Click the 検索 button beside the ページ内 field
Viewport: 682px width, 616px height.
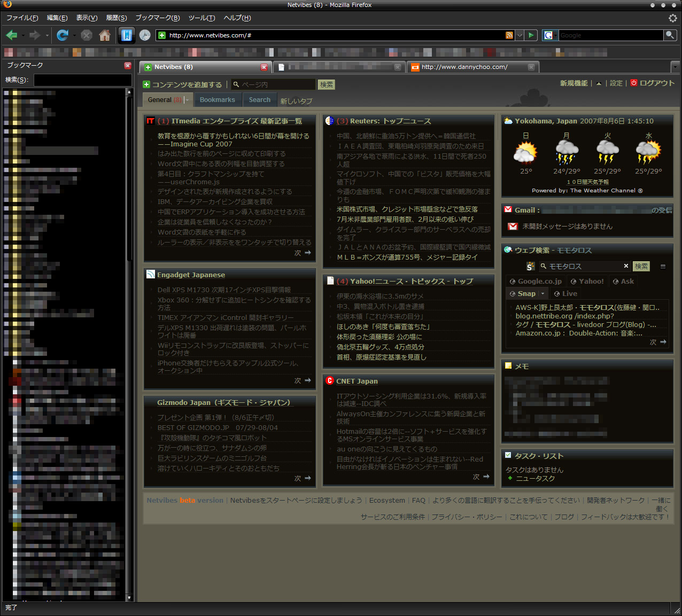[327, 84]
